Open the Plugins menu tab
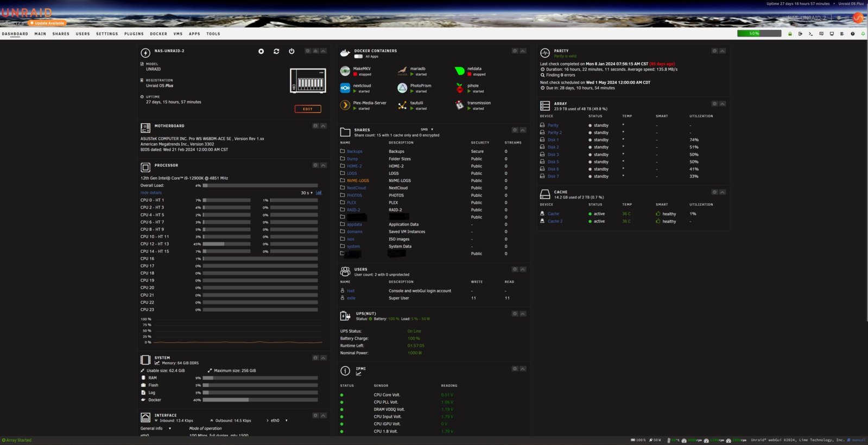The height and width of the screenshot is (445, 868). pyautogui.click(x=134, y=34)
